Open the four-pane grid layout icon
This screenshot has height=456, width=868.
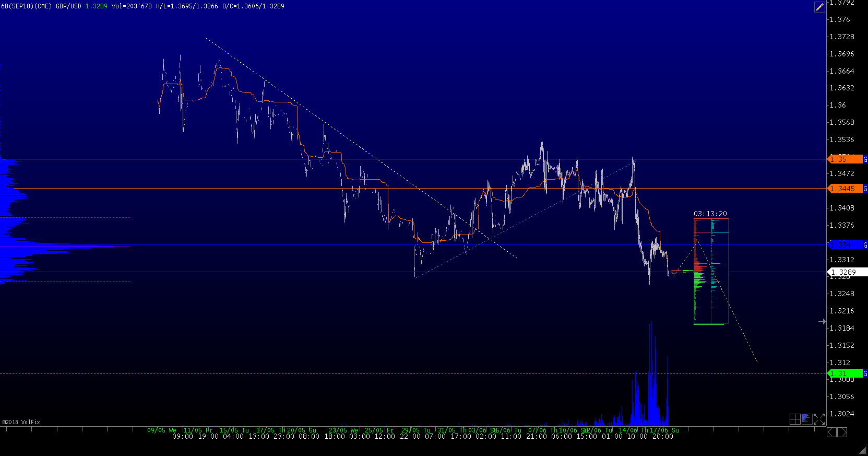coord(795,419)
